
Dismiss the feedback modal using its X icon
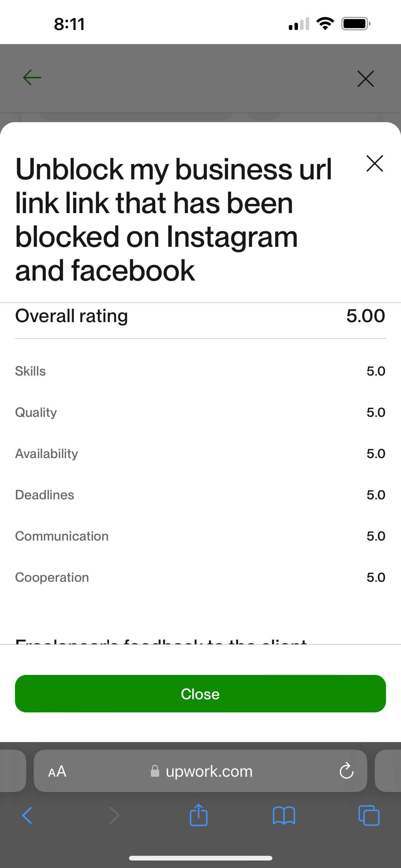375,163
